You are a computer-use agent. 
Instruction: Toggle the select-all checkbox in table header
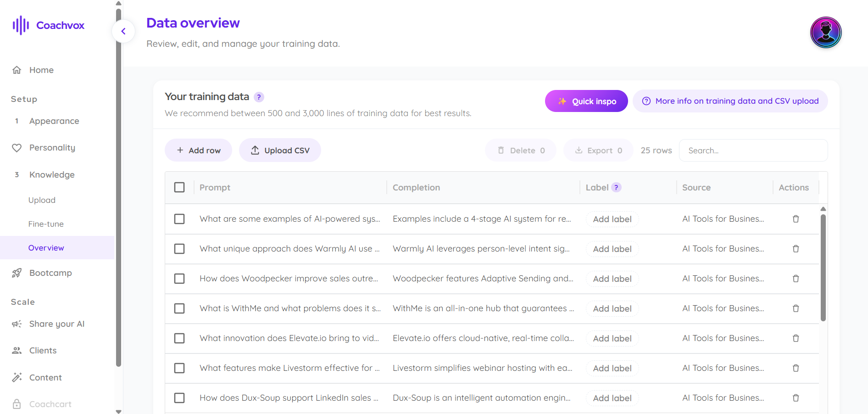click(179, 187)
